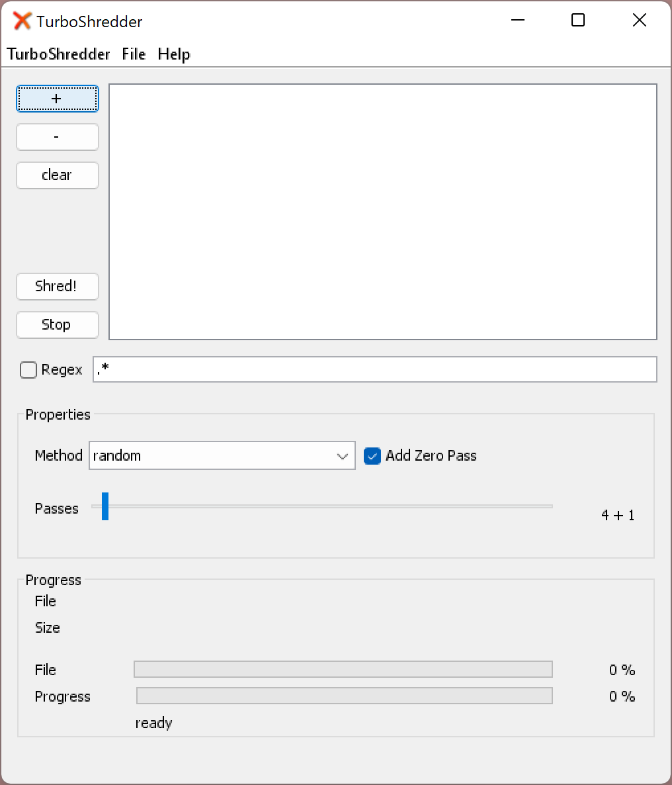Click the Stop button

coord(58,325)
